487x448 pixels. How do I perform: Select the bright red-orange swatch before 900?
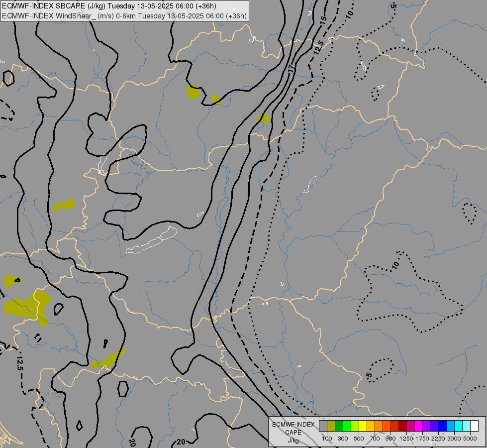click(387, 426)
